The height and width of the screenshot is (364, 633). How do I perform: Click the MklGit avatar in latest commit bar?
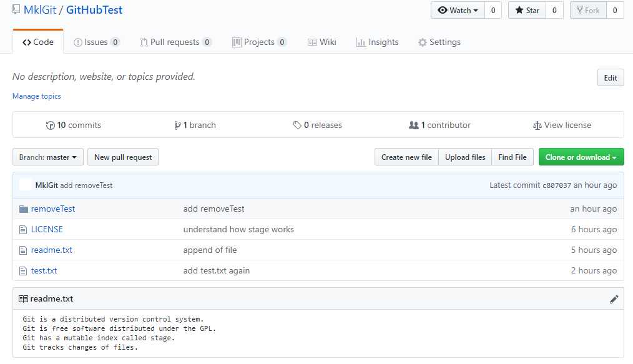point(25,185)
